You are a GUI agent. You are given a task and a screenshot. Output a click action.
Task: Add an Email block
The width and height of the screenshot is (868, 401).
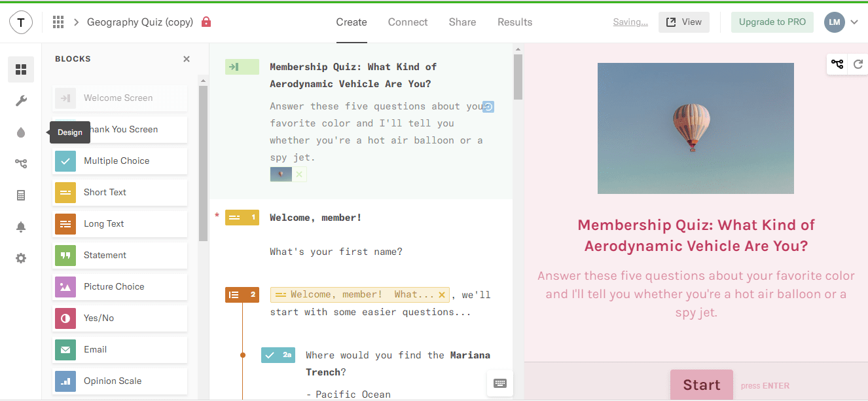pyautogui.click(x=120, y=350)
